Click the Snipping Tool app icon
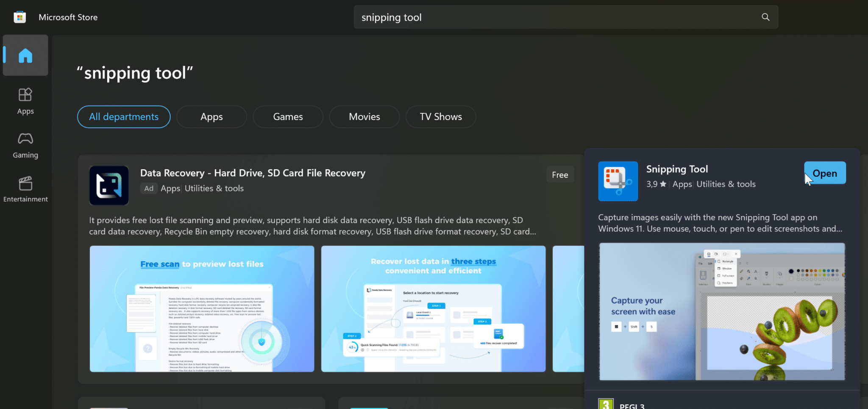The width and height of the screenshot is (868, 409). [618, 181]
